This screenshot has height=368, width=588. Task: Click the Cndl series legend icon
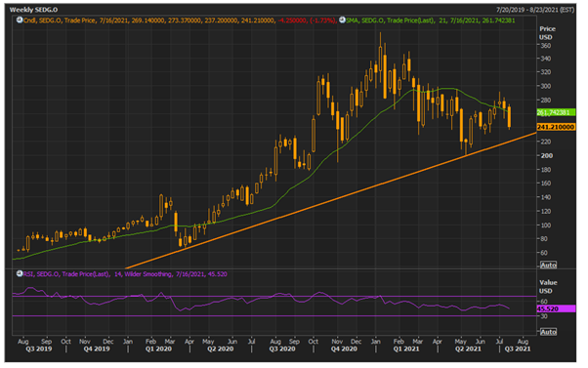[20, 20]
